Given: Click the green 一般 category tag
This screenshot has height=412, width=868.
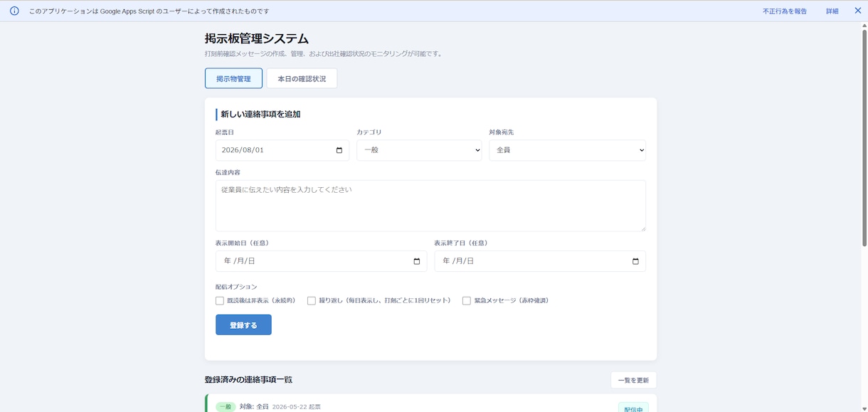Looking at the screenshot, I should [226, 406].
